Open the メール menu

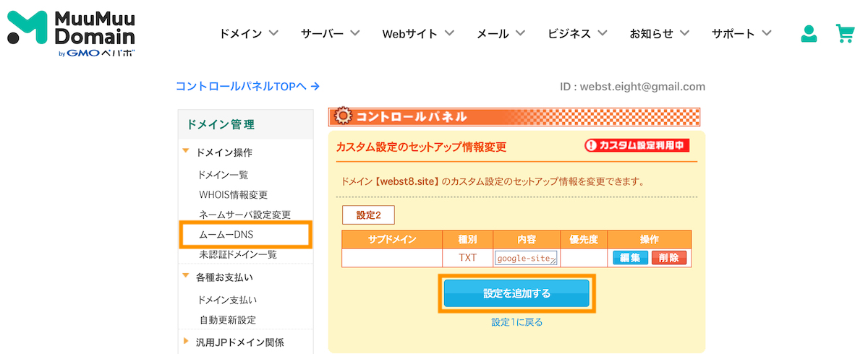pyautogui.click(x=501, y=33)
